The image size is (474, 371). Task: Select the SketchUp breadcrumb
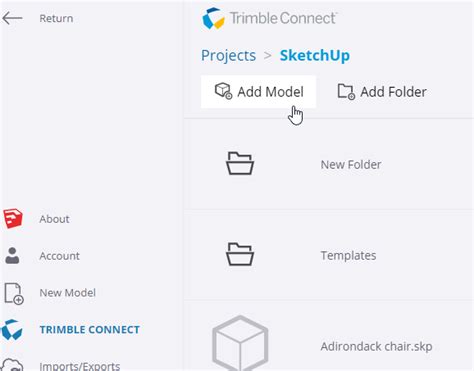pos(315,55)
